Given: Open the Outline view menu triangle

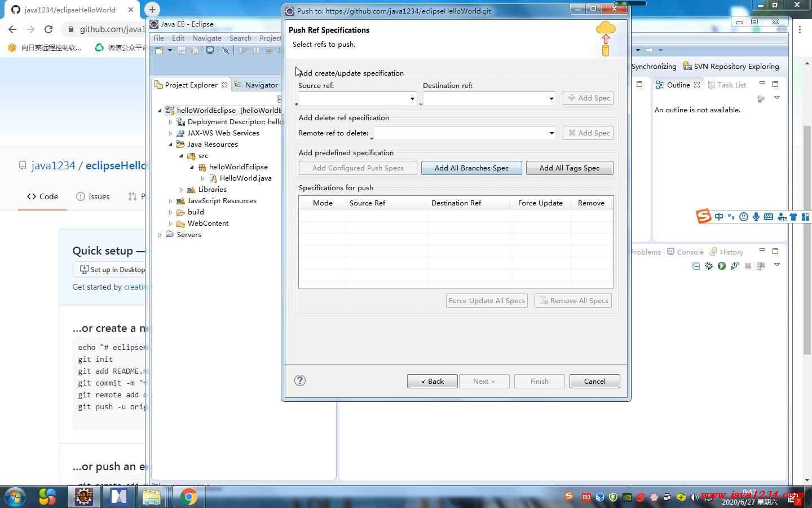Looking at the screenshot, I should click(x=776, y=98).
